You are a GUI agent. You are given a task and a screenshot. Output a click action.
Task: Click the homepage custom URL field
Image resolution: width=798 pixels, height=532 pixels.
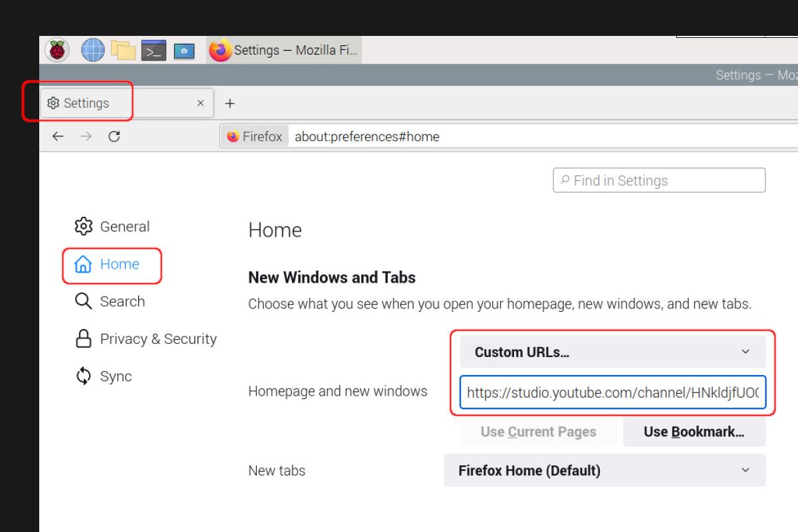pos(612,392)
